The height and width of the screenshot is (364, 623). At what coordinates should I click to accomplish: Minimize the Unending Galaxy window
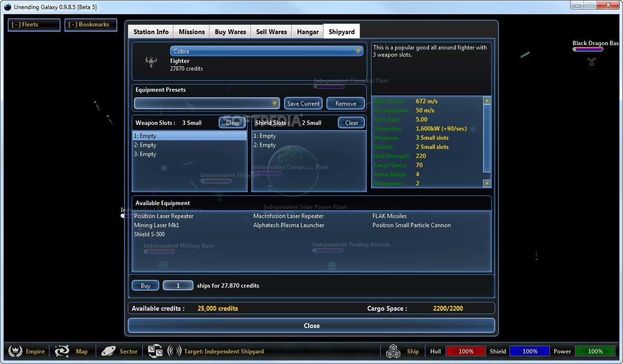(x=578, y=5)
